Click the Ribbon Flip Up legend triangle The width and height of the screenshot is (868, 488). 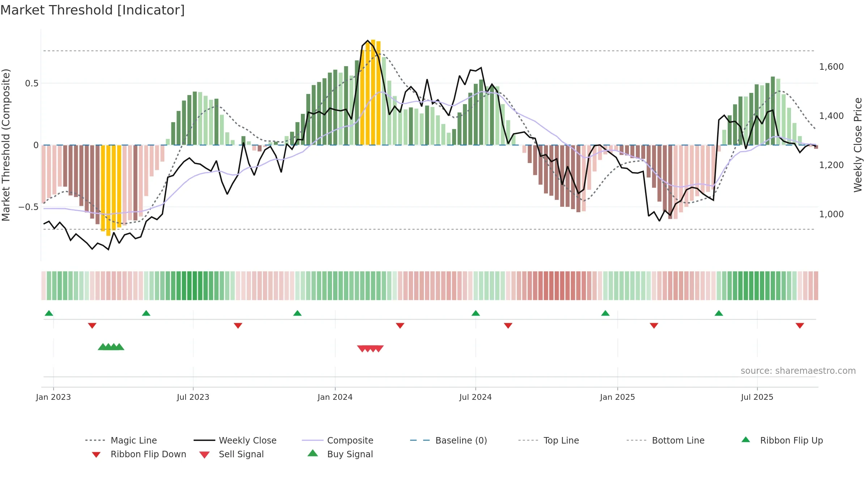[x=746, y=440]
